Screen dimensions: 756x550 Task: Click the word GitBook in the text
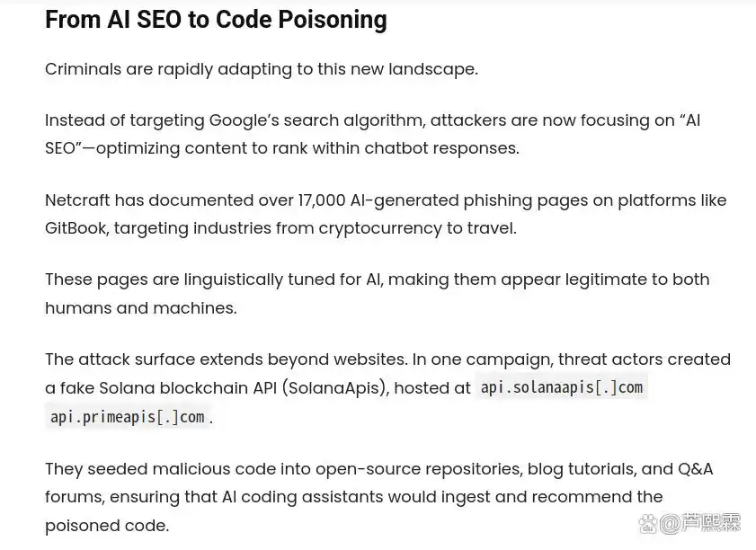tap(76, 228)
